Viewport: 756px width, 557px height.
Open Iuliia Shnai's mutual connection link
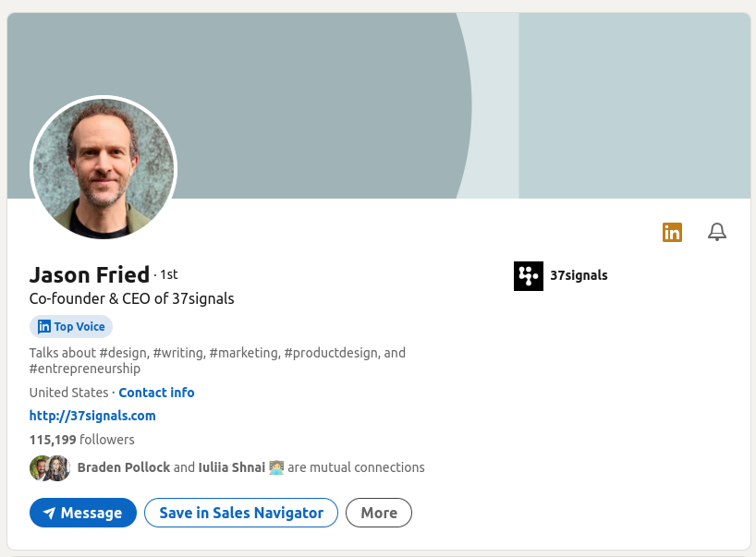coord(230,467)
